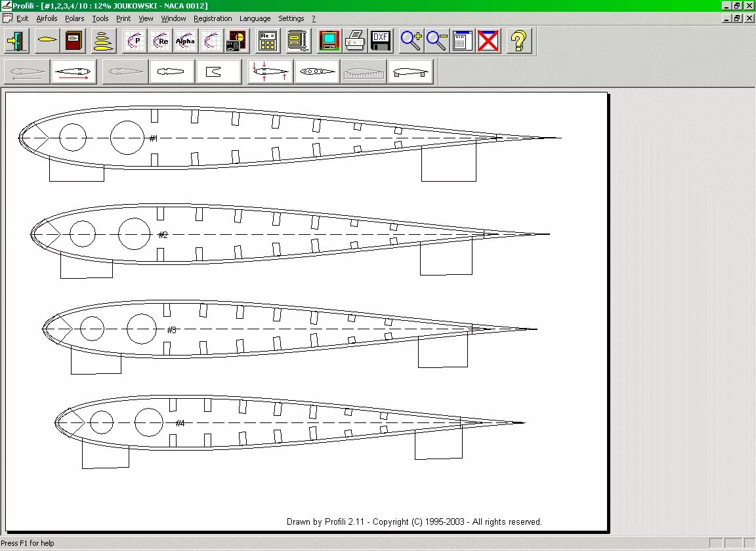Screen dimensions: 756x551
Task: Open the Tools menu
Action: click(x=100, y=18)
